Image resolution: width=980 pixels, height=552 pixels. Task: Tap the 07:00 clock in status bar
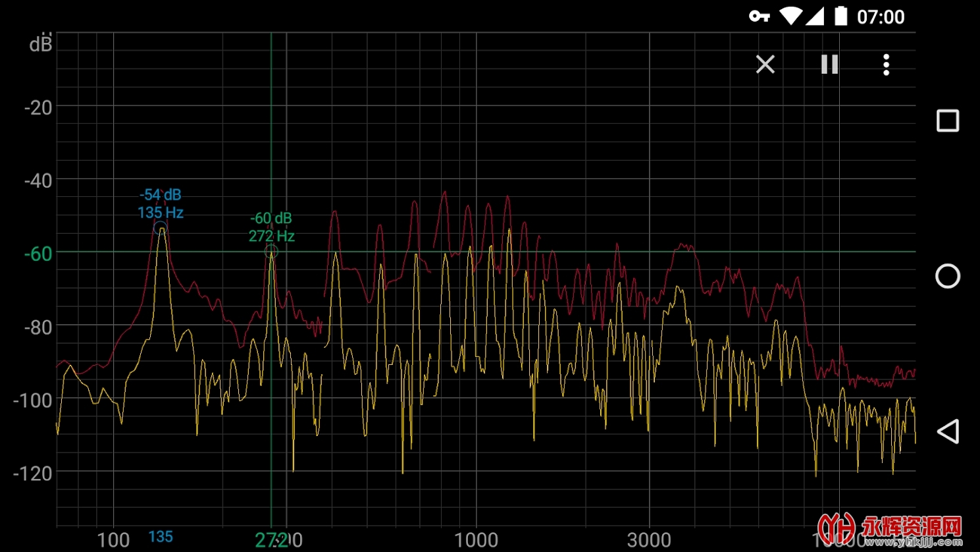(880, 16)
